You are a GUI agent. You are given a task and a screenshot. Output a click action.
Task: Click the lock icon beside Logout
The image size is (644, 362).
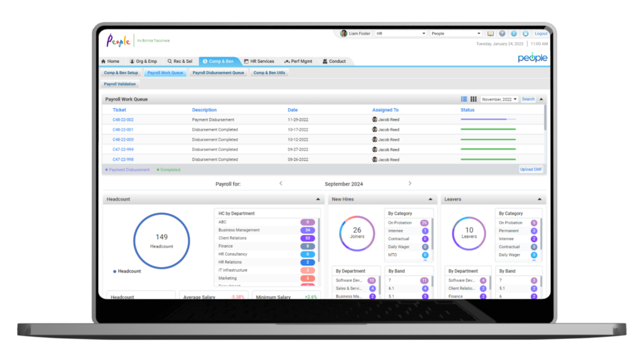[x=525, y=33]
